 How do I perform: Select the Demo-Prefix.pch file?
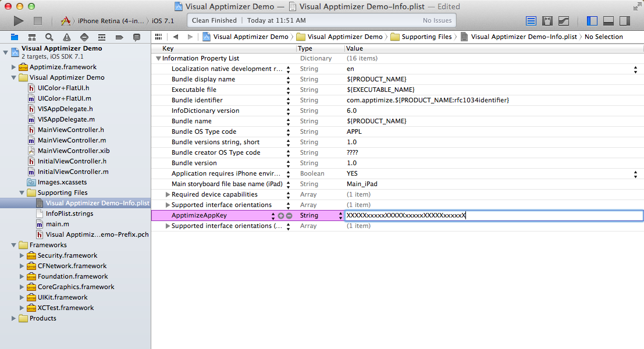pyautogui.click(x=97, y=234)
